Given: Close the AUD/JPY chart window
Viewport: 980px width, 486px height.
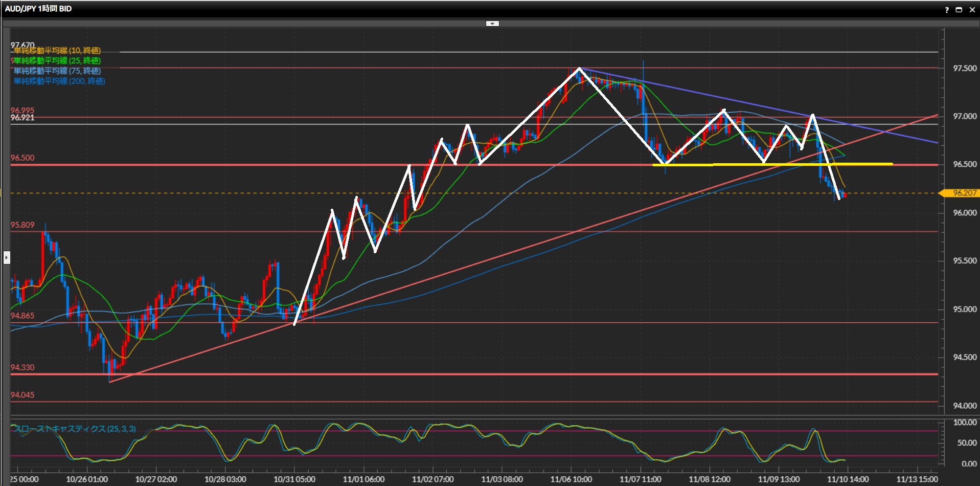Looking at the screenshot, I should tap(972, 10).
